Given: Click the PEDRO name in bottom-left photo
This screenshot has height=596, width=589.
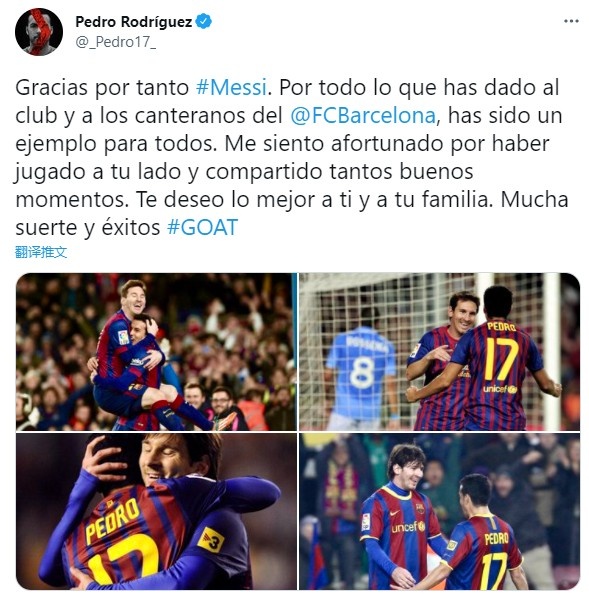Looking at the screenshot, I should coord(112,520).
